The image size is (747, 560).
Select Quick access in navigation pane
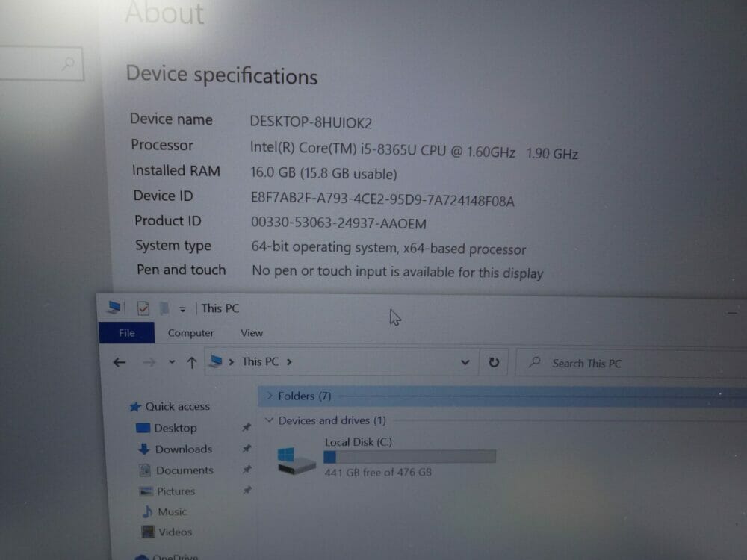pyautogui.click(x=177, y=406)
